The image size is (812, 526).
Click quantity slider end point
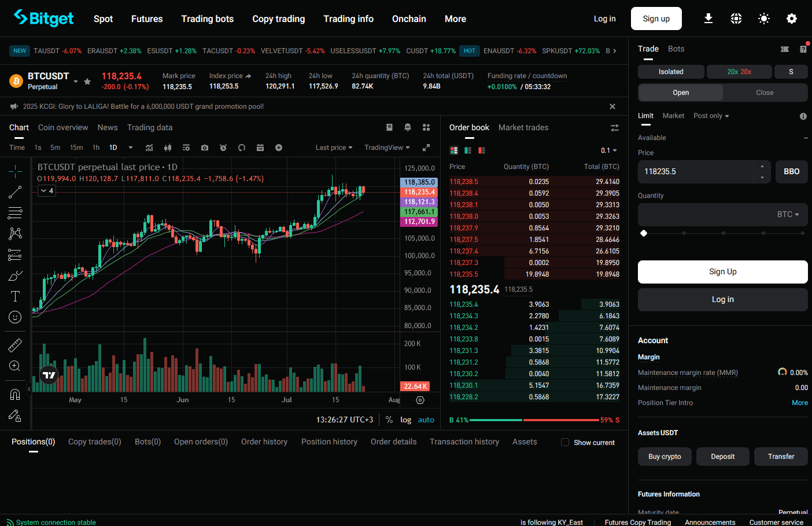[803, 233]
